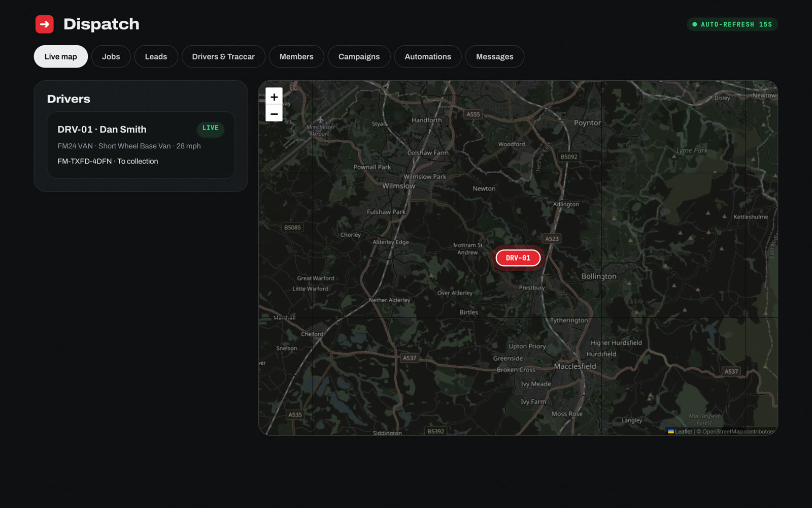The width and height of the screenshot is (812, 508).
Task: Click the B5085 road marker
Action: click(x=292, y=228)
